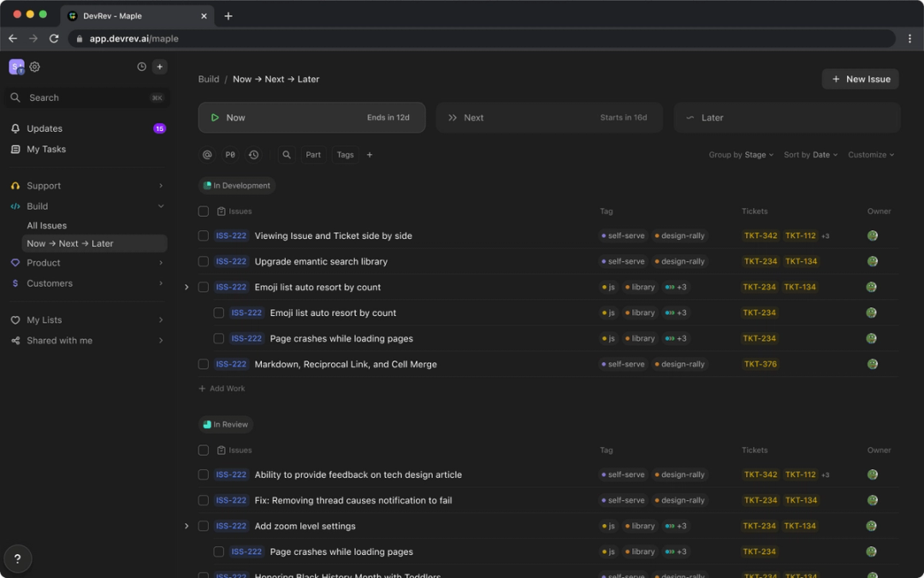Click the plus icon beside the clock
The width and height of the screenshot is (924, 578).
pos(160,67)
